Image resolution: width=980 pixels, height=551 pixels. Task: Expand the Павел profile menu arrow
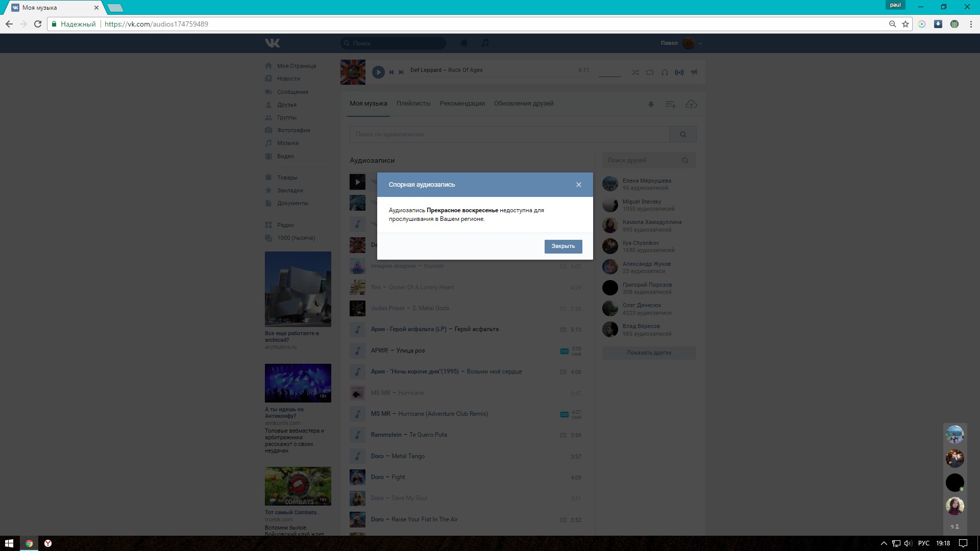point(700,44)
